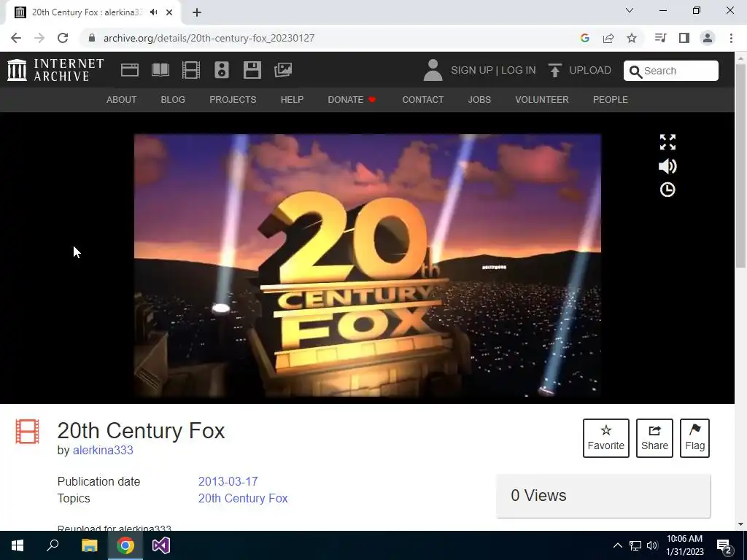Click the Share button
Viewport: 747px width, 560px height.
(x=654, y=438)
